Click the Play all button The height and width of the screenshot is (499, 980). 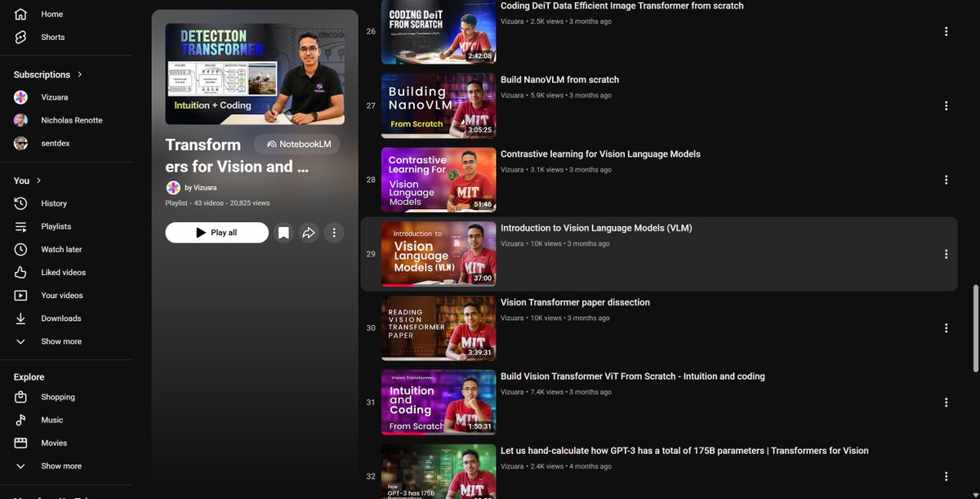click(216, 233)
